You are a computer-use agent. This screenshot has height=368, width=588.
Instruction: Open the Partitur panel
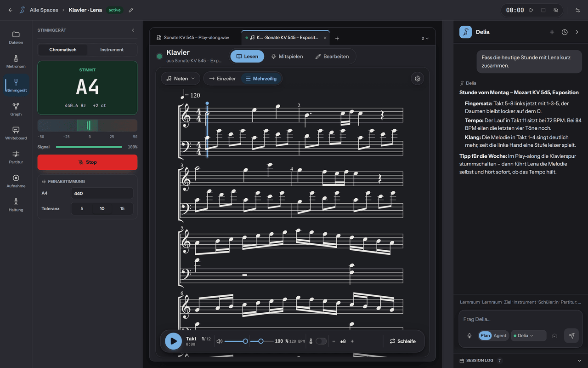point(16,157)
